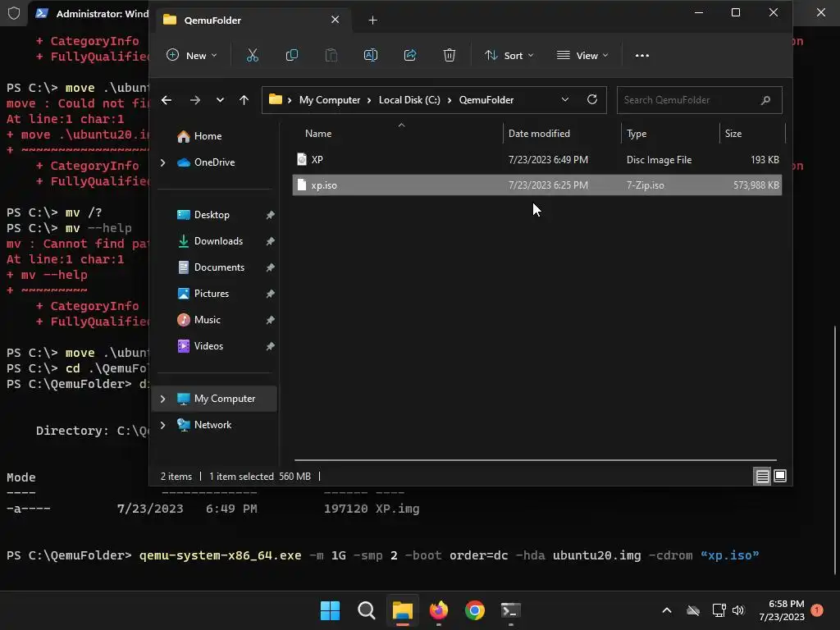Viewport: 840px width, 630px height.
Task: Open taskbar Search
Action: tap(367, 610)
